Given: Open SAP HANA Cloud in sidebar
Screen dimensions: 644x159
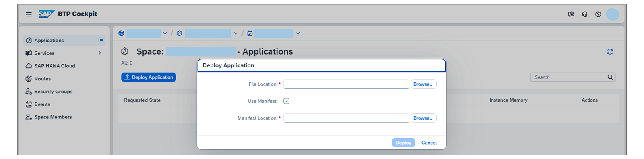Looking at the screenshot, I should point(64,66).
